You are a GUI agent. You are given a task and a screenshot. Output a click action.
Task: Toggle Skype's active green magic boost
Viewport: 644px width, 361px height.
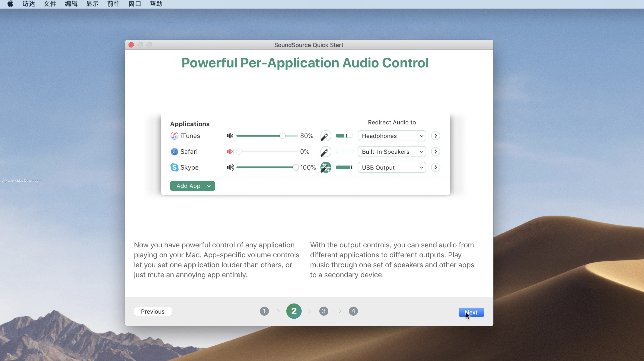point(326,167)
